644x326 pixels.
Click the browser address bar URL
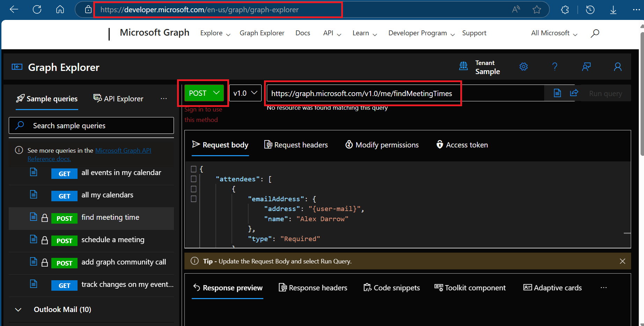coord(199,10)
